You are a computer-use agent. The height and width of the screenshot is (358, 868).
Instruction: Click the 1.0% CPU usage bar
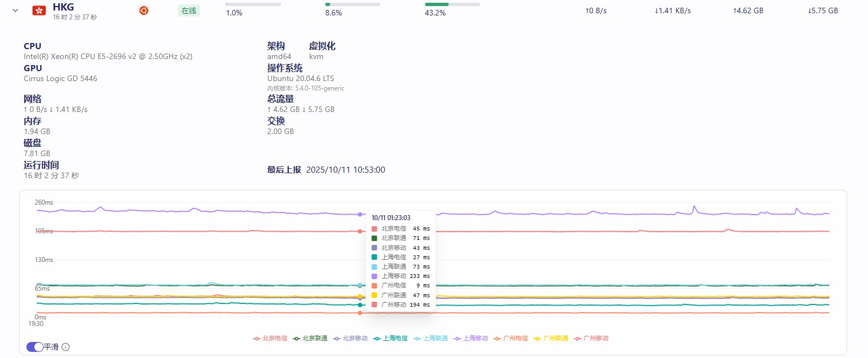coord(254,4)
